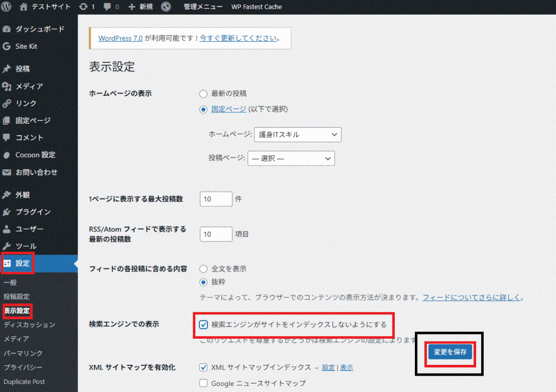
Task: Open WP Fastest Cache menu
Action: click(x=256, y=7)
